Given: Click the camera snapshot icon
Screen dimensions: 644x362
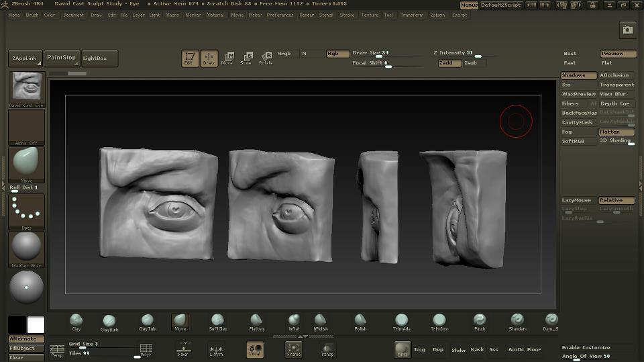Looking at the screenshot, I should click(628, 30).
